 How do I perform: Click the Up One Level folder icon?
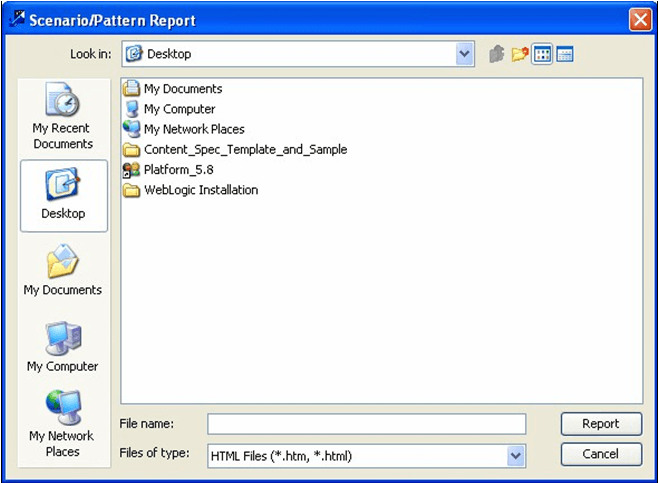point(497,54)
